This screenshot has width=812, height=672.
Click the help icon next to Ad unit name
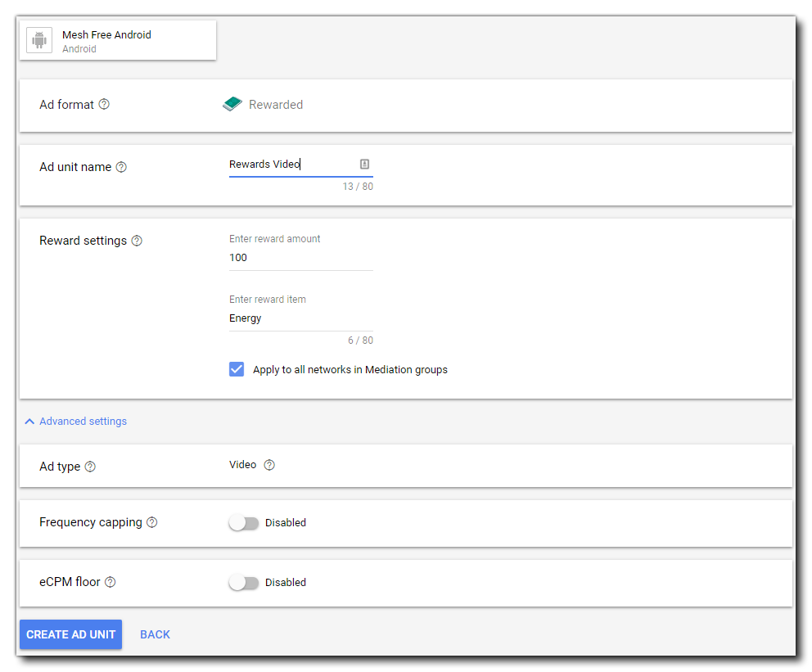pyautogui.click(x=121, y=167)
